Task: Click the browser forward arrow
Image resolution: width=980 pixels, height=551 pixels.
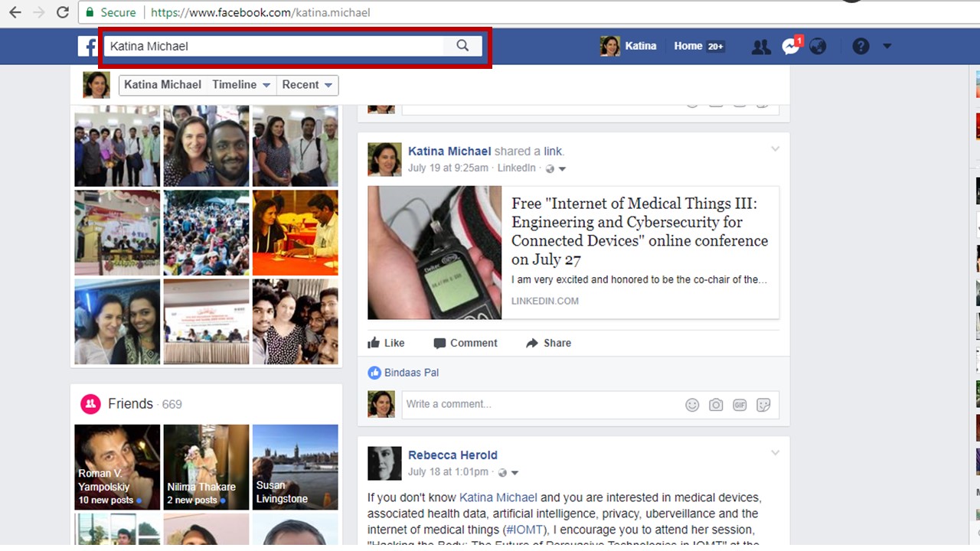Action: point(39,12)
